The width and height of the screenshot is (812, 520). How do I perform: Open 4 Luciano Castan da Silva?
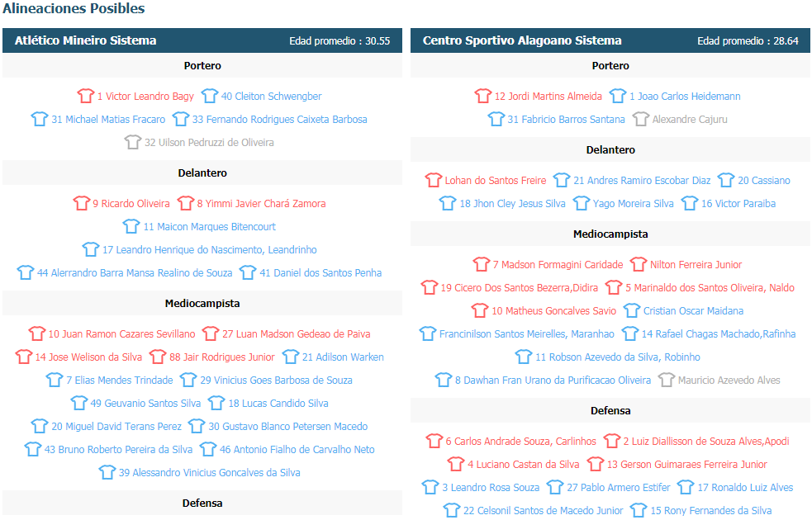pos(524,464)
